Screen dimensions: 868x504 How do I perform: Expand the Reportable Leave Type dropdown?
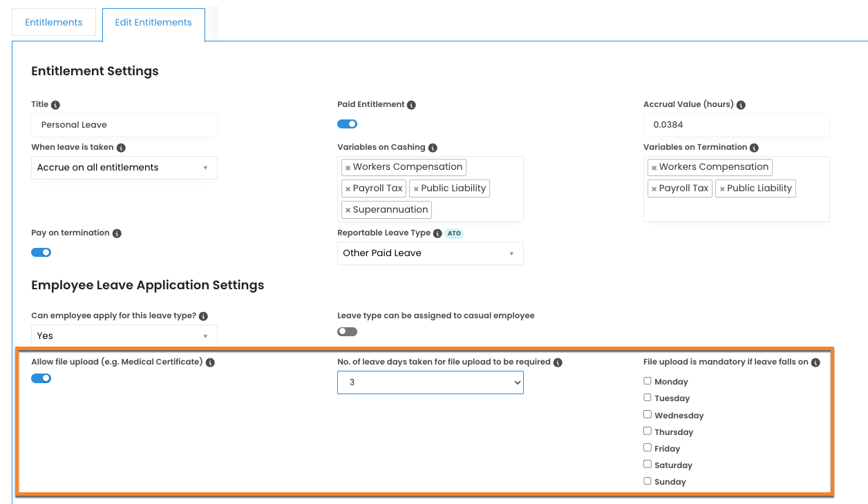pos(430,253)
